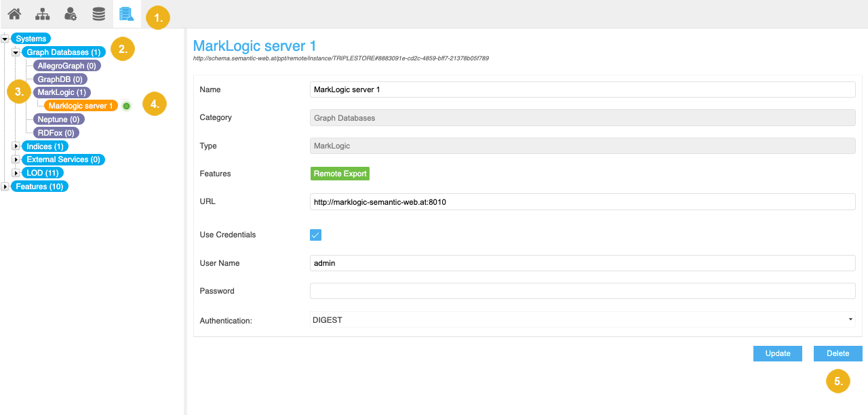Click the Remote Export feature tag

pos(340,174)
